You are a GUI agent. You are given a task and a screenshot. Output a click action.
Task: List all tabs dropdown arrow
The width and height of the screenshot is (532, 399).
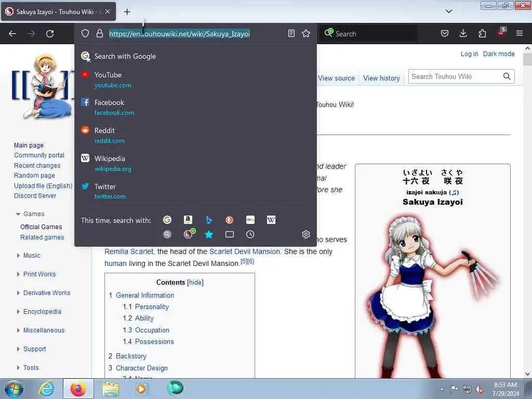(x=448, y=11)
